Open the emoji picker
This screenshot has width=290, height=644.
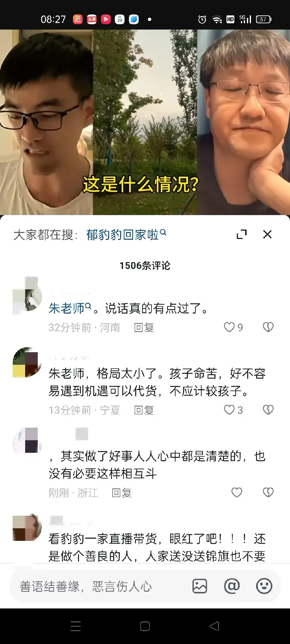pyautogui.click(x=264, y=586)
